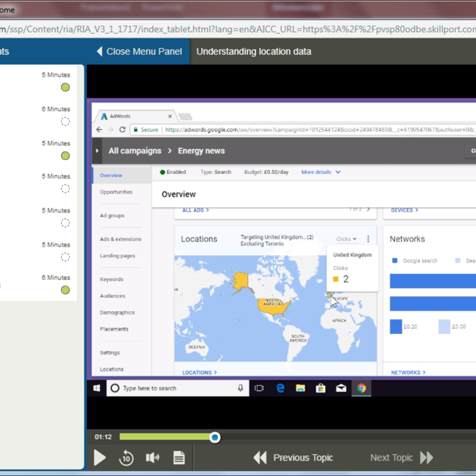476x476 pixels.
Task: Select Keywords in AdWords sidebar
Action: pos(112,279)
